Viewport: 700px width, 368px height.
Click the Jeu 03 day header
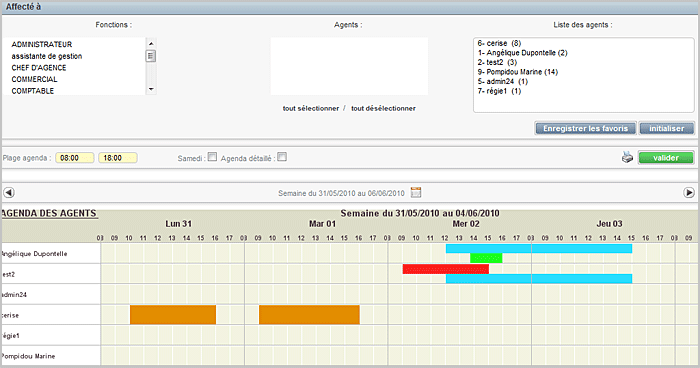pyautogui.click(x=609, y=224)
